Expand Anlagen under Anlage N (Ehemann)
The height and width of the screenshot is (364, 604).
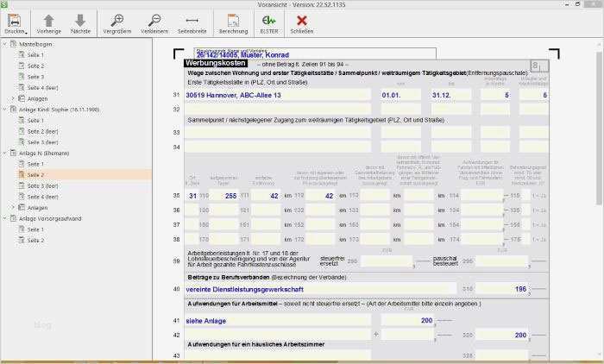click(12, 207)
